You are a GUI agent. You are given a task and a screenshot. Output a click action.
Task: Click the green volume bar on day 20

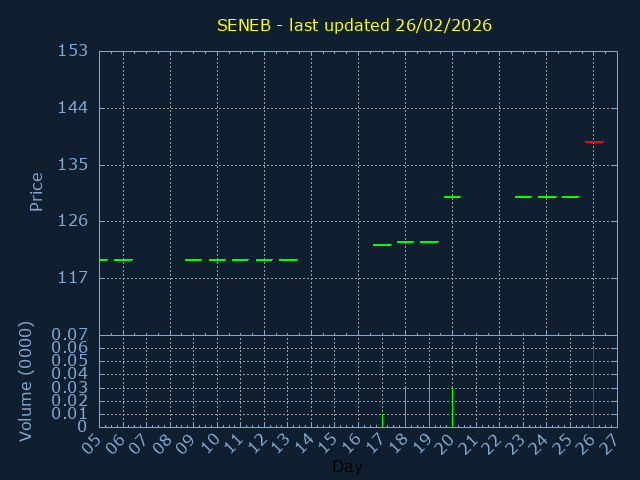452,407
